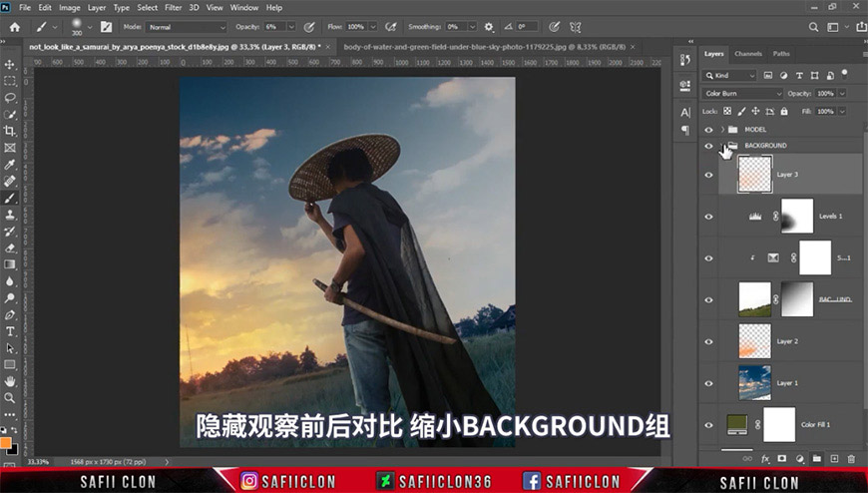Select the Rectangle shape tool
Screen dimensions: 868x493
coord(10,364)
